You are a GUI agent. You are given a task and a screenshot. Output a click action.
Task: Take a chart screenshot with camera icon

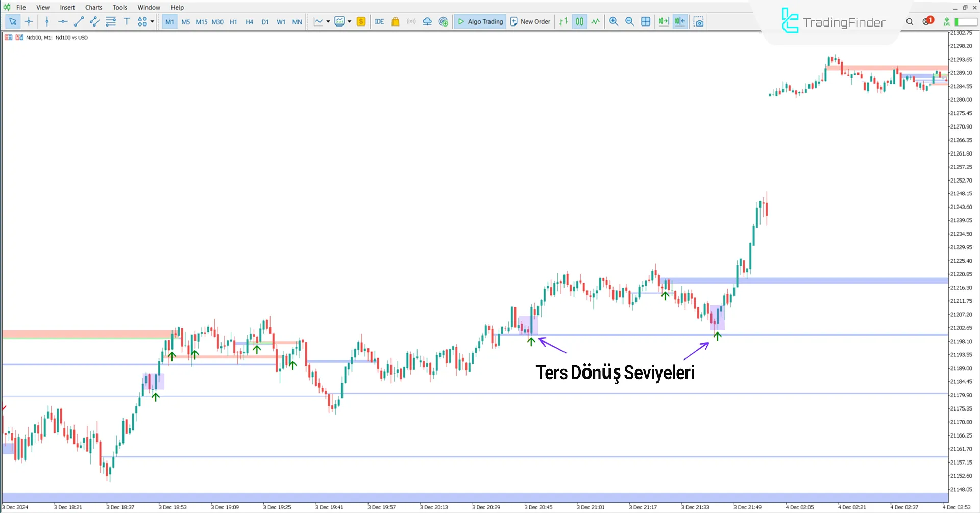pos(699,21)
